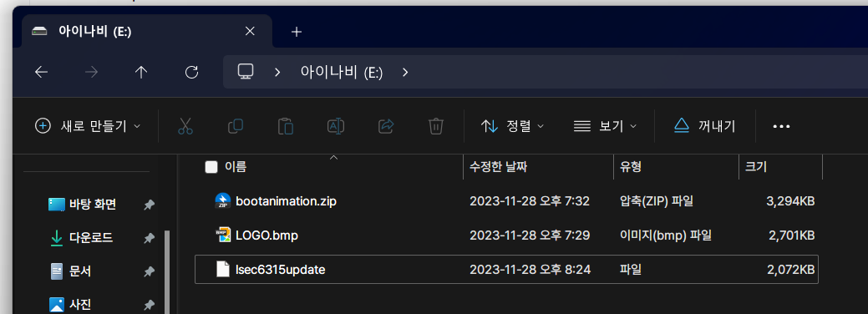This screenshot has width=868, height=314.
Task: Click the 2023-11-28 오후 8:24 date cell
Action: coord(530,271)
